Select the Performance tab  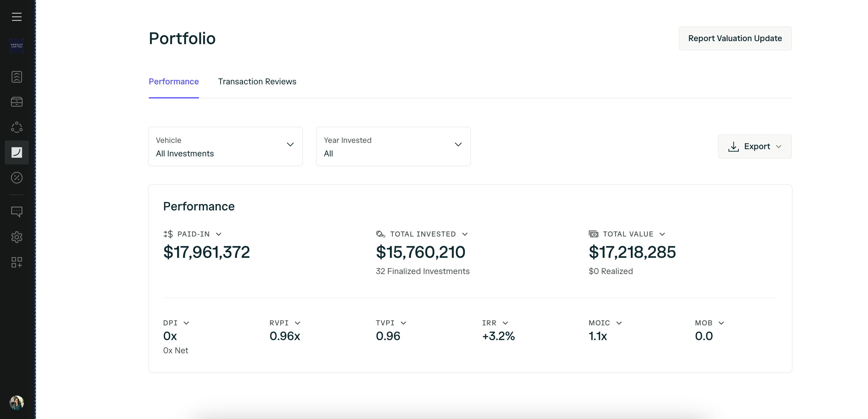(174, 82)
